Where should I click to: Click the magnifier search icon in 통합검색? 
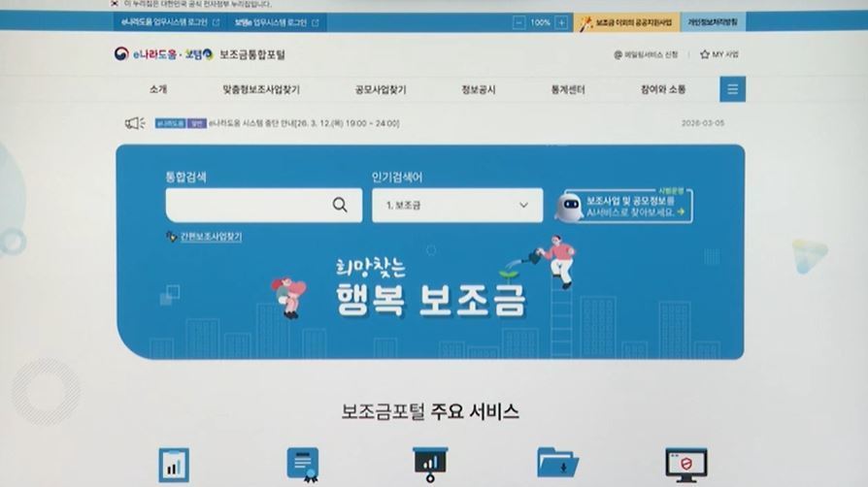tap(340, 205)
